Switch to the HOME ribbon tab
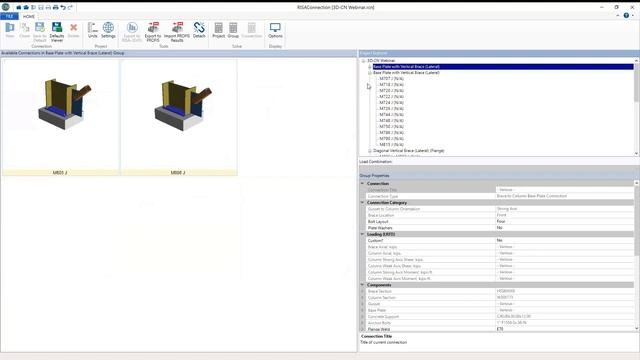The height and width of the screenshot is (360, 640). [x=29, y=16]
